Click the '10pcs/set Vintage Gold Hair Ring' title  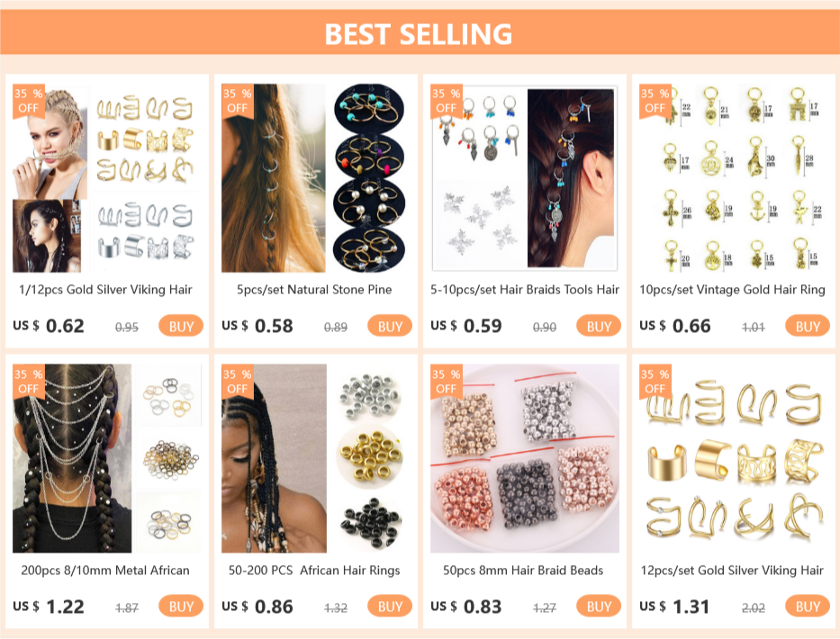732,290
